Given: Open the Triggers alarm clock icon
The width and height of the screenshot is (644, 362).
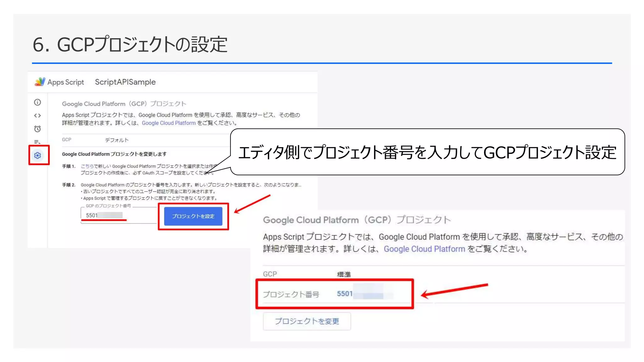Looking at the screenshot, I should 37,129.
